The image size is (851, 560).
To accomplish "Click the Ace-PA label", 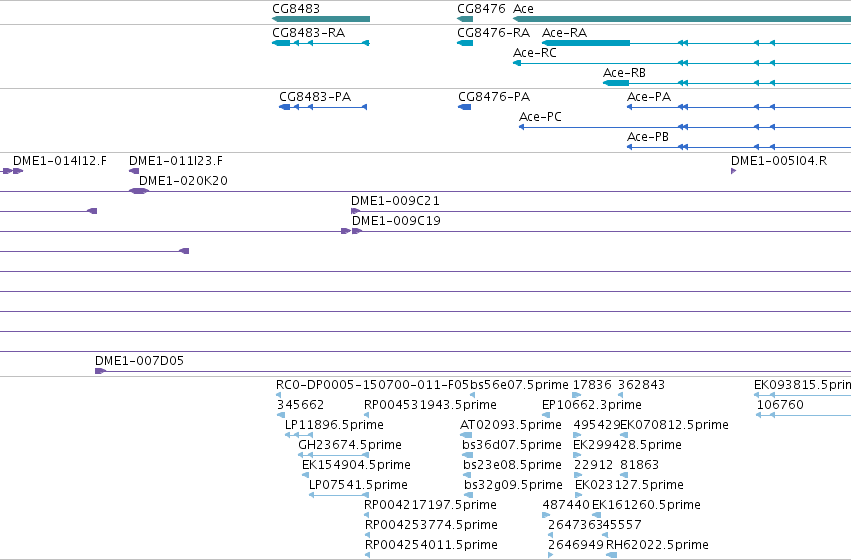I will [x=649, y=97].
